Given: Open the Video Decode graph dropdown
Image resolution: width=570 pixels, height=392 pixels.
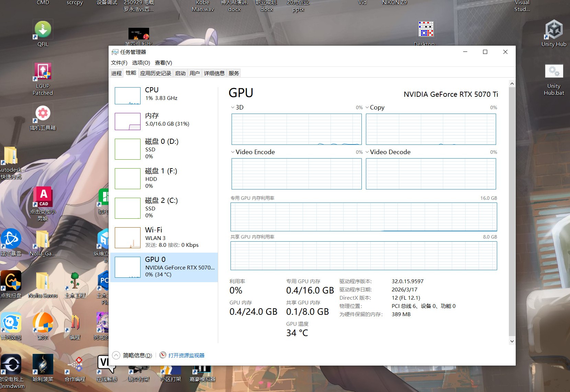Looking at the screenshot, I should coord(367,152).
